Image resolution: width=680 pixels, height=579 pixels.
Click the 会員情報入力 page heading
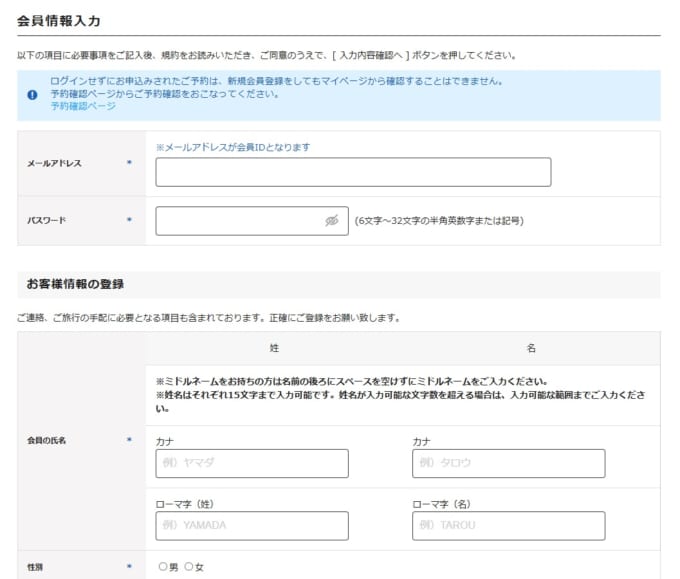tap(59, 21)
